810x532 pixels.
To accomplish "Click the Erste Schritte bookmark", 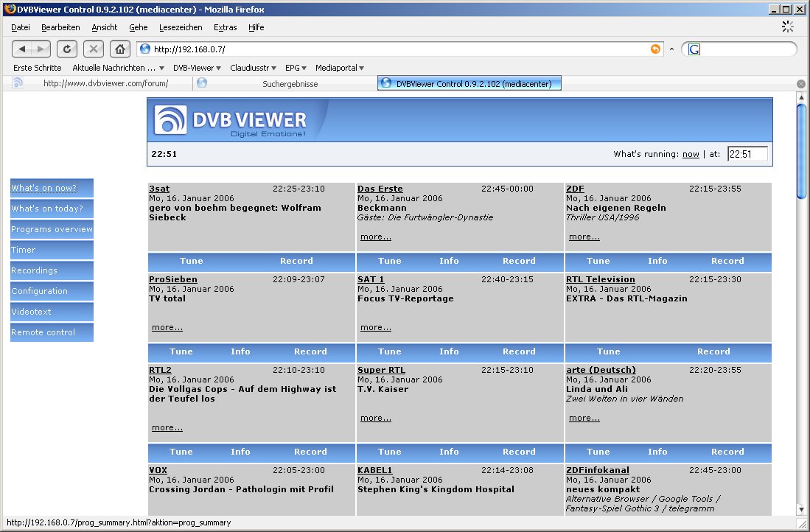I will tap(37, 68).
